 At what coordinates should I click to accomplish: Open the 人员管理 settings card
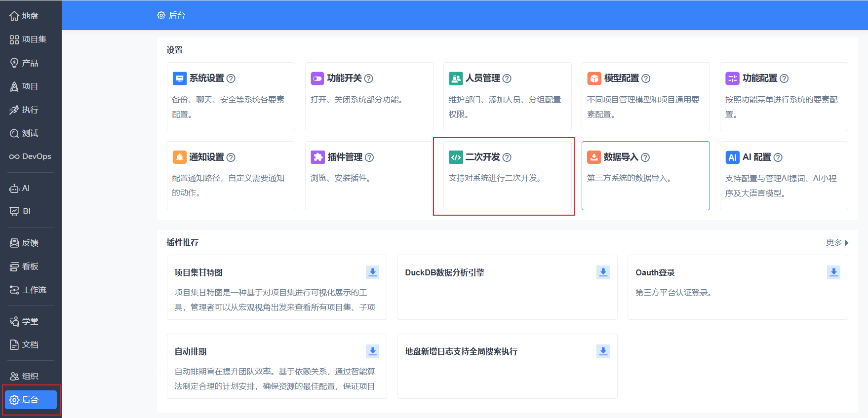[507, 96]
